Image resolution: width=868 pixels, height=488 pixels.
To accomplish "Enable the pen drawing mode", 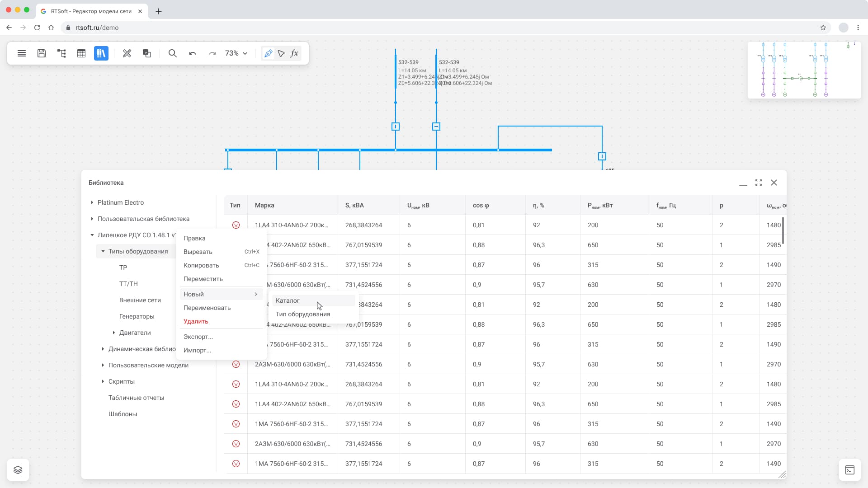I will tap(268, 53).
